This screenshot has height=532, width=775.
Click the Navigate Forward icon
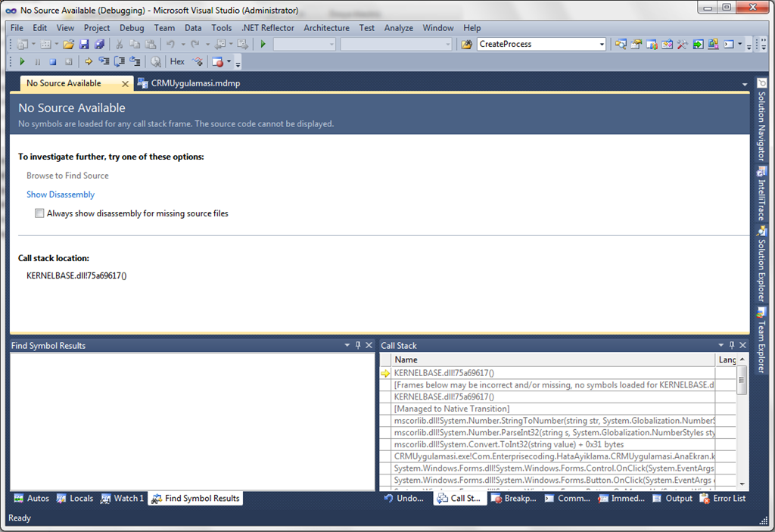[x=243, y=45]
